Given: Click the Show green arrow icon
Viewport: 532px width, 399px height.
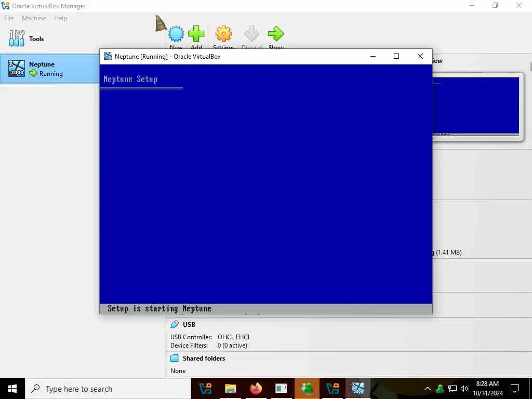Looking at the screenshot, I should pyautogui.click(x=276, y=34).
